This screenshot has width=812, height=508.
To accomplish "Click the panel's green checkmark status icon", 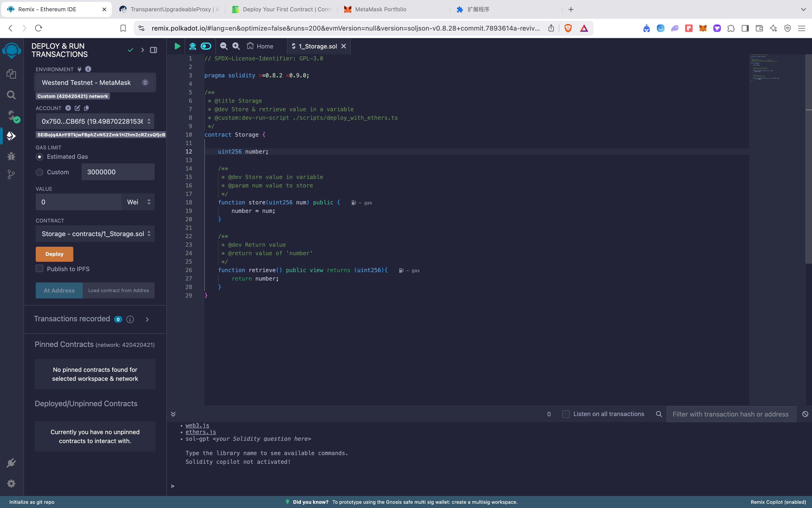I will (x=131, y=50).
